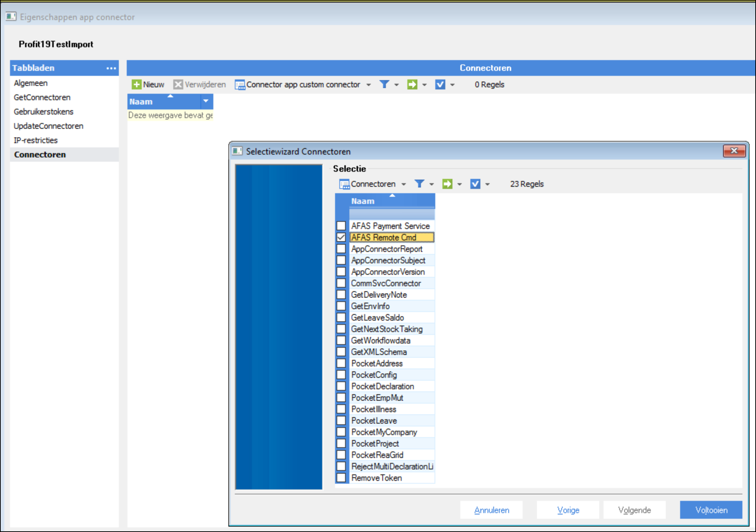Click the Connectoren view icon in wizard
The height and width of the screenshot is (532, 756).
[x=344, y=184]
